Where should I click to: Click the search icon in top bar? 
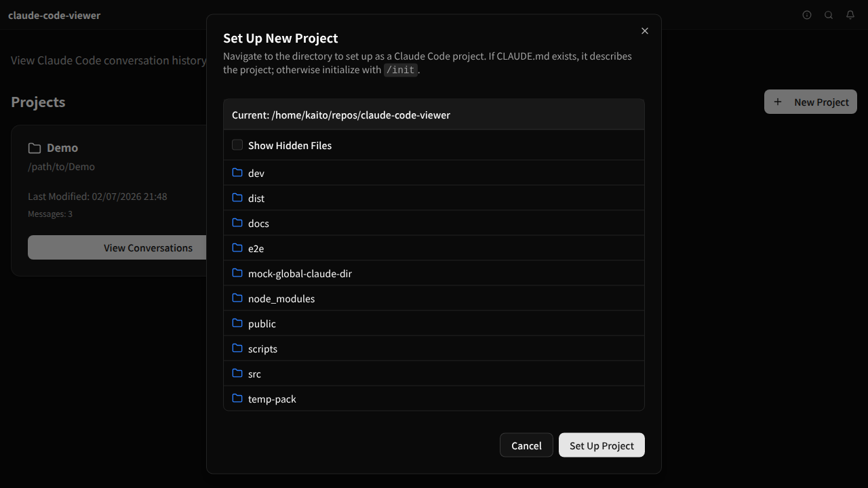point(828,15)
